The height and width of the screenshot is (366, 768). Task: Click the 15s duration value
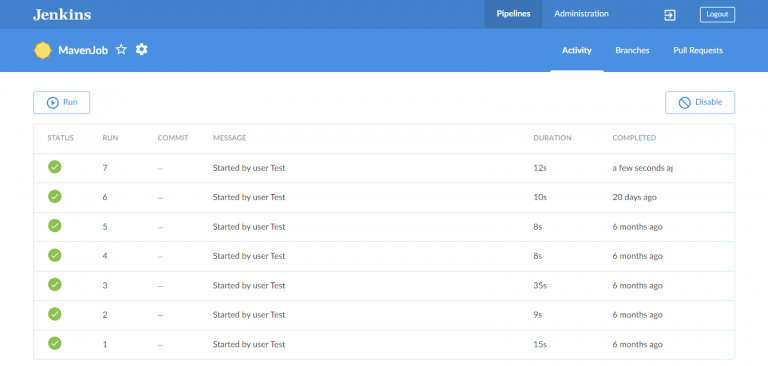coord(540,344)
